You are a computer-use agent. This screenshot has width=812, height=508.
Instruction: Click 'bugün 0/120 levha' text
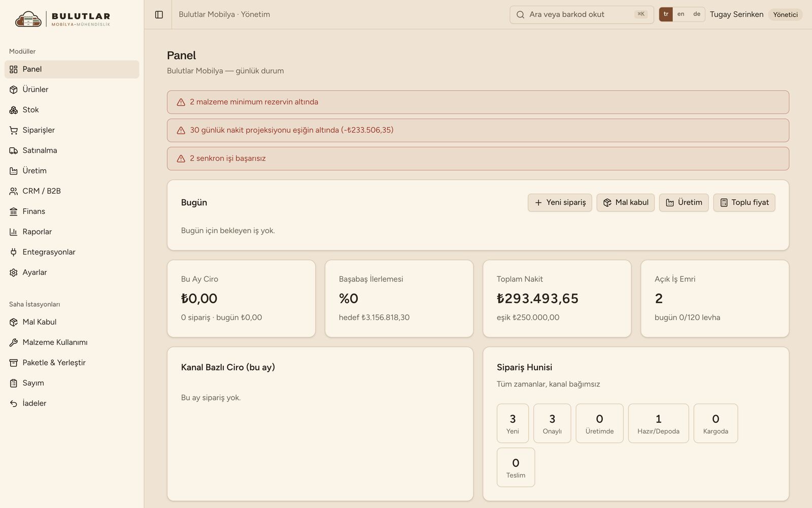coord(687,317)
